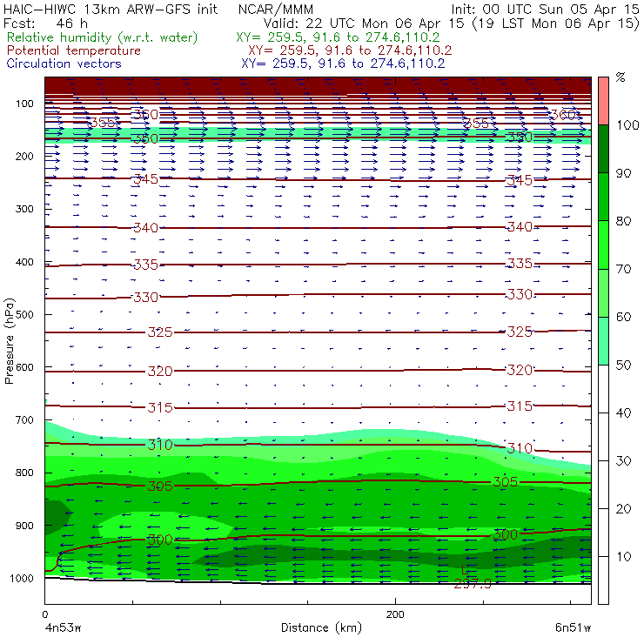Viewport: 644px width, 644px height.
Task: Click the '700' pressure axis tick label
Action: pos(24,420)
